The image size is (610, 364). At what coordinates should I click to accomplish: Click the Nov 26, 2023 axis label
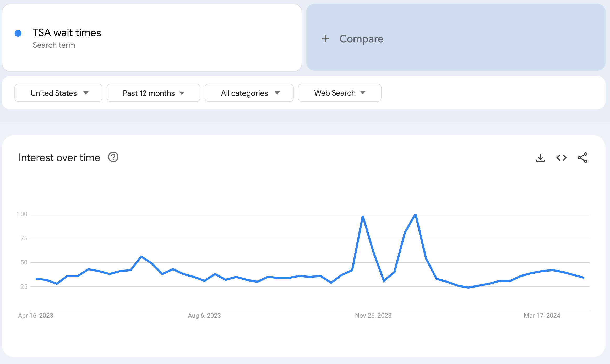(x=373, y=316)
